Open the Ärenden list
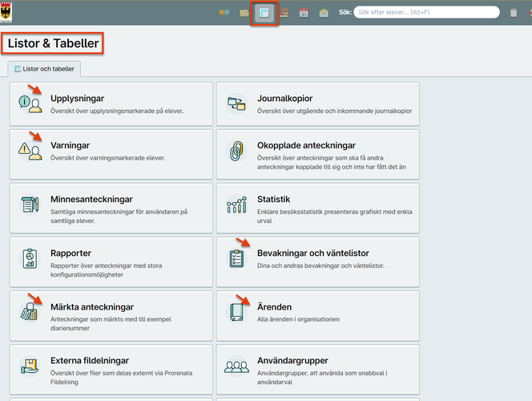 (x=318, y=316)
